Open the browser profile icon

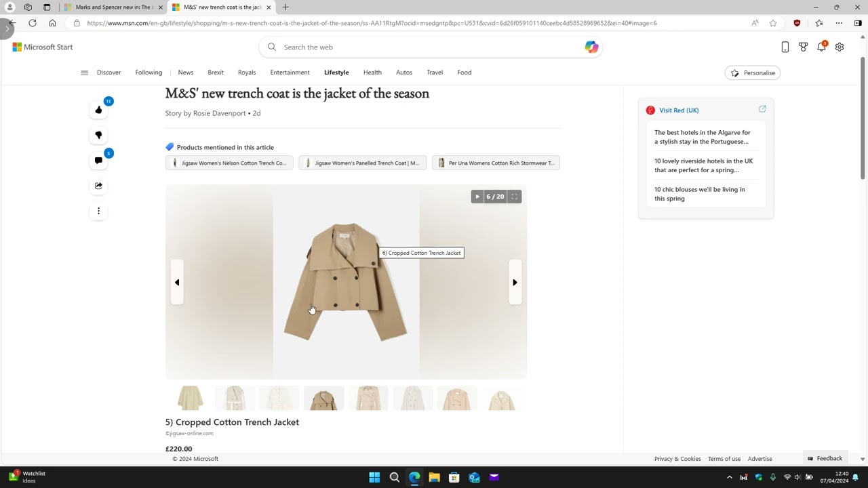(9, 7)
